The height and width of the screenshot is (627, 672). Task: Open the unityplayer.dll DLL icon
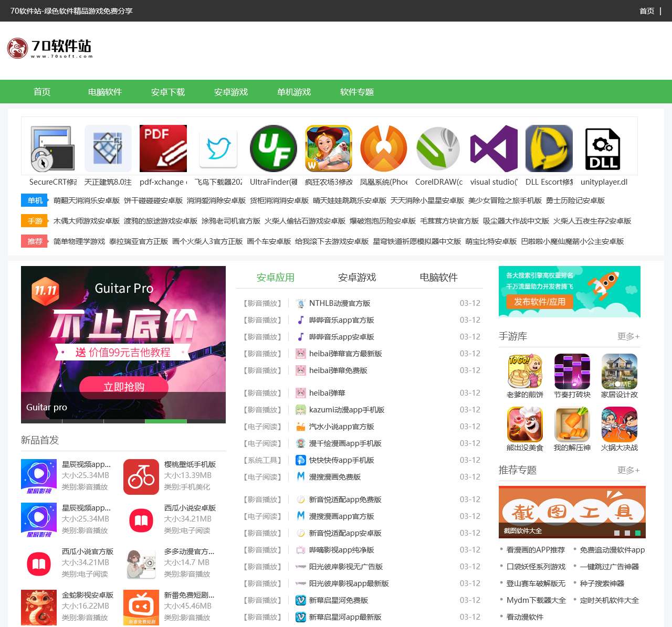coord(603,148)
